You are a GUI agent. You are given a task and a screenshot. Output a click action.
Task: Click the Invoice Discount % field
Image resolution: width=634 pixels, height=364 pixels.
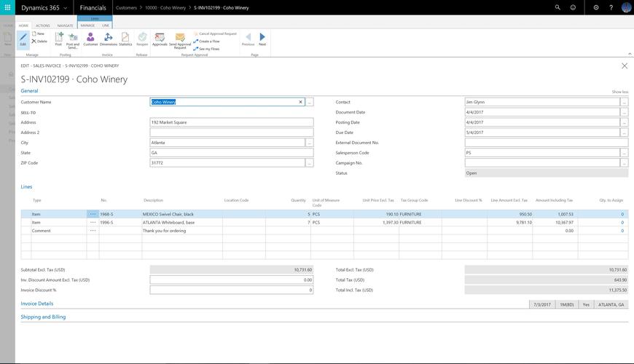point(231,290)
